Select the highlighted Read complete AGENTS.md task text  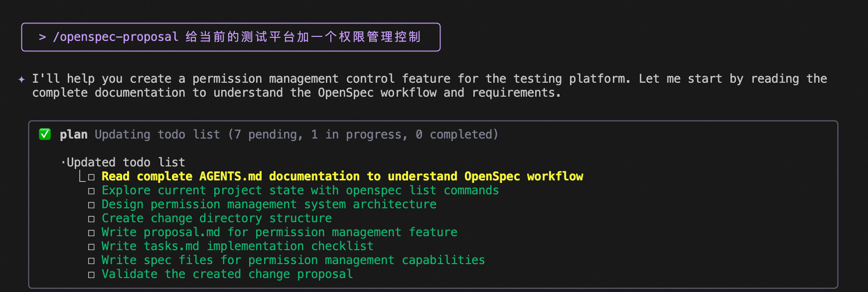point(342,176)
